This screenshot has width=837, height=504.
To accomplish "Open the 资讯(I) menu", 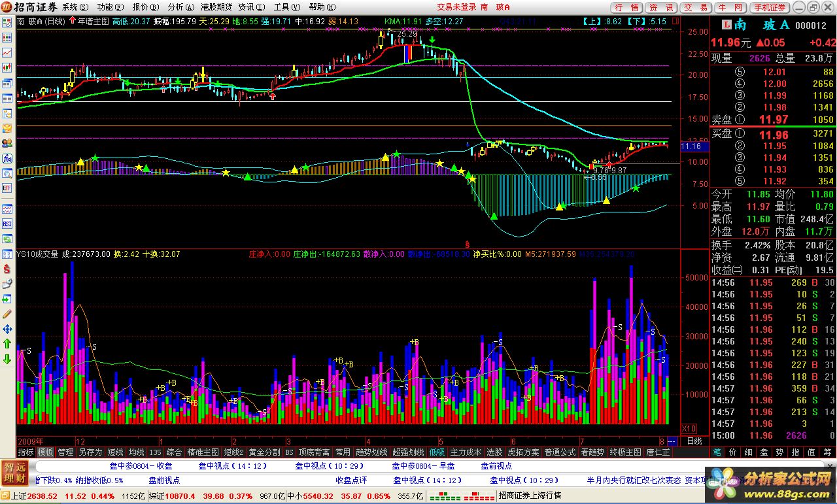I will 251,7.
